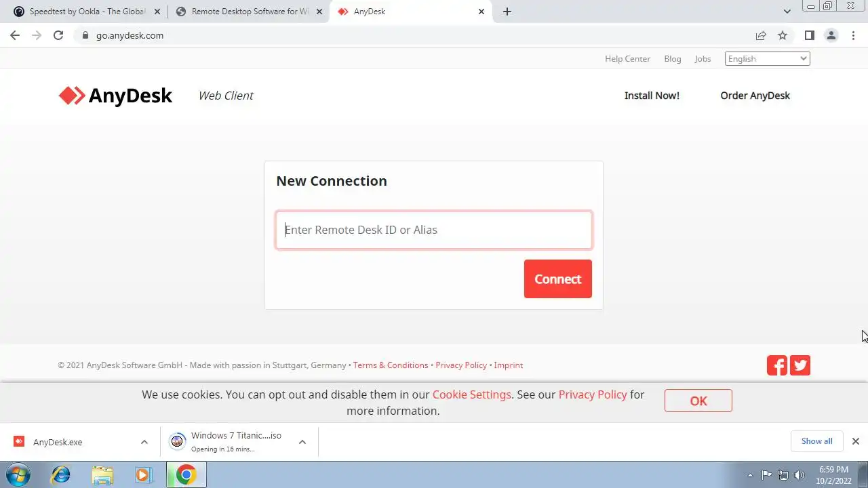Open Windows Start menu orb

(18, 474)
